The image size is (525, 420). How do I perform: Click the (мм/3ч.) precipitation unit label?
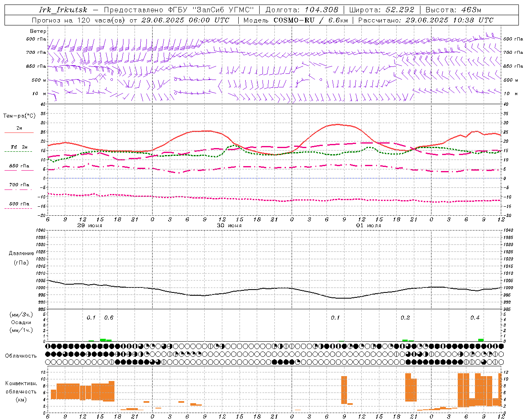point(21,315)
